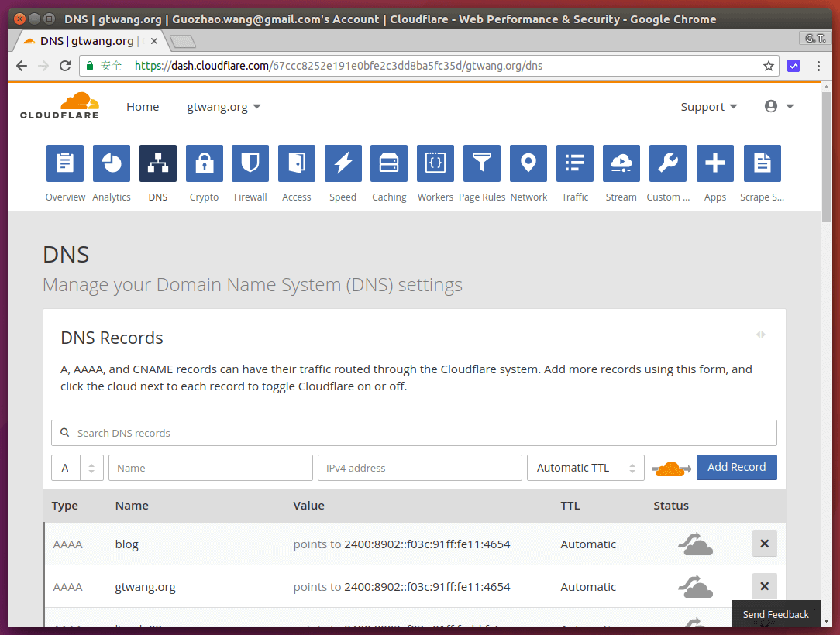This screenshot has height=635, width=840.
Task: Expand the gtwang.org domain dropdown
Action: tap(224, 107)
